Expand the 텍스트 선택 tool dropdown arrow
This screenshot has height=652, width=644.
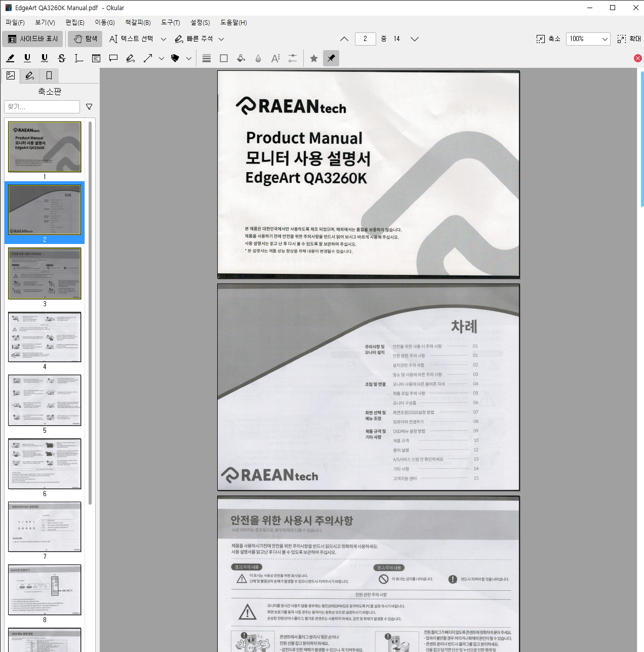[x=163, y=39]
